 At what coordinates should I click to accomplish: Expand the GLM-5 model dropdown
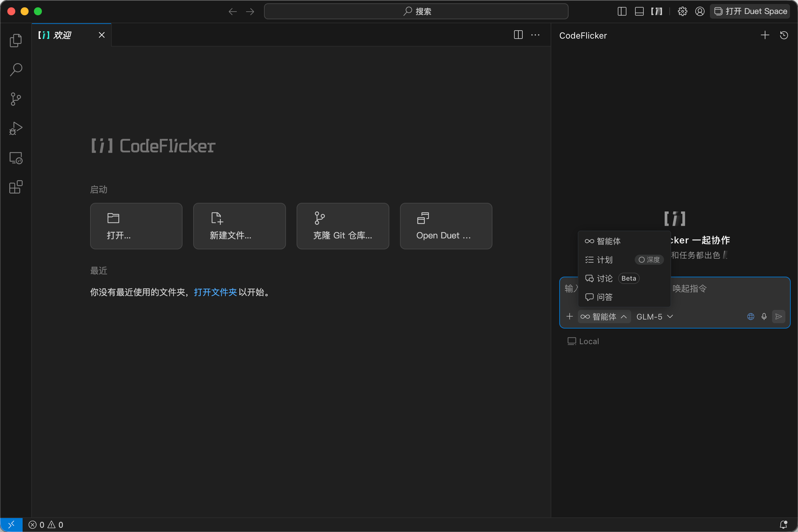point(654,317)
